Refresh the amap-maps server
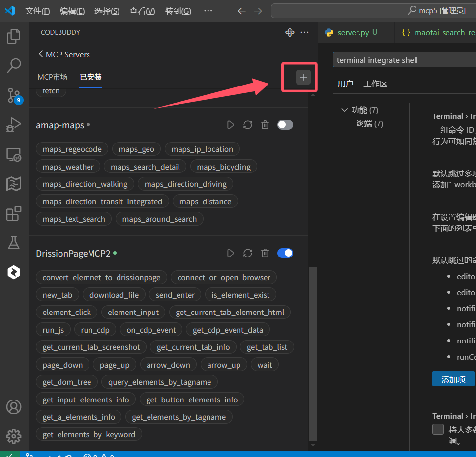This screenshot has height=457, width=476. (248, 125)
